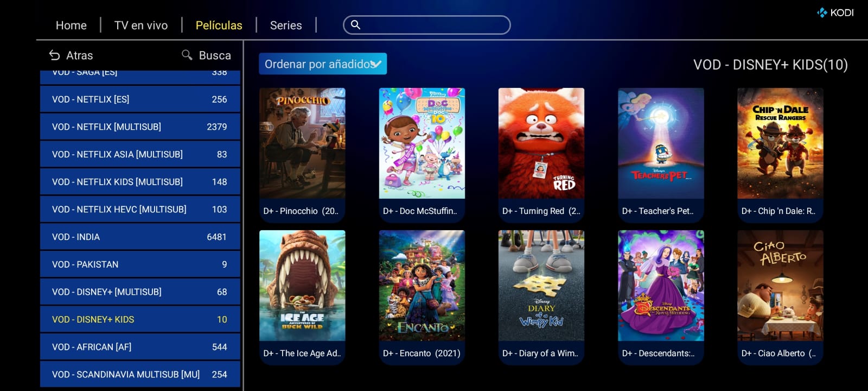The height and width of the screenshot is (391, 868).
Task: Go to the Home tab
Action: pyautogui.click(x=71, y=26)
